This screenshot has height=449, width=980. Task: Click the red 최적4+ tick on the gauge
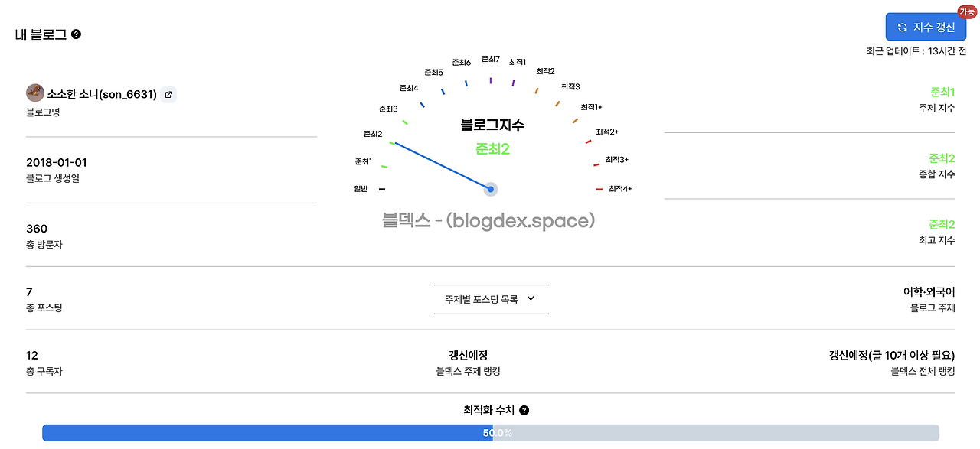[599, 188]
